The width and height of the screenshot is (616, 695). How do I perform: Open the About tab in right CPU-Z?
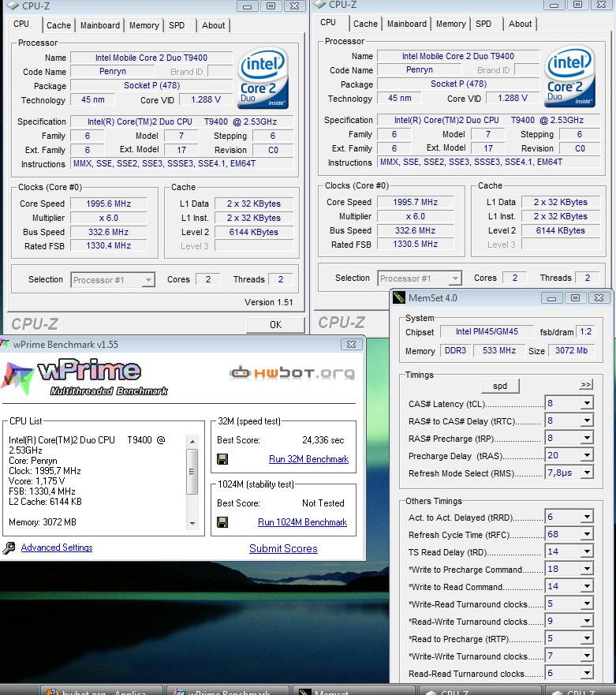[520, 24]
